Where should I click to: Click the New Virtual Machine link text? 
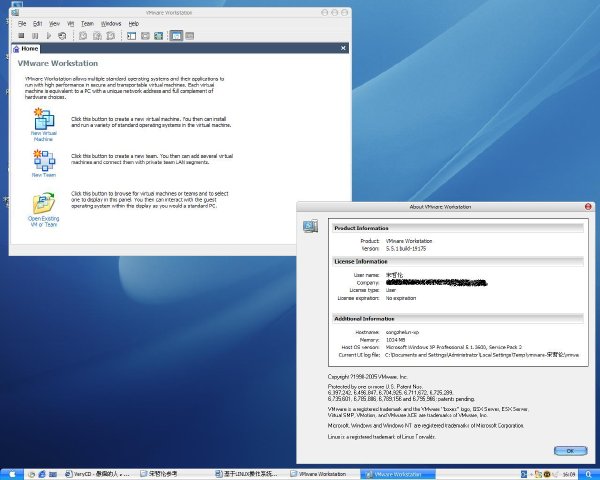pos(44,136)
